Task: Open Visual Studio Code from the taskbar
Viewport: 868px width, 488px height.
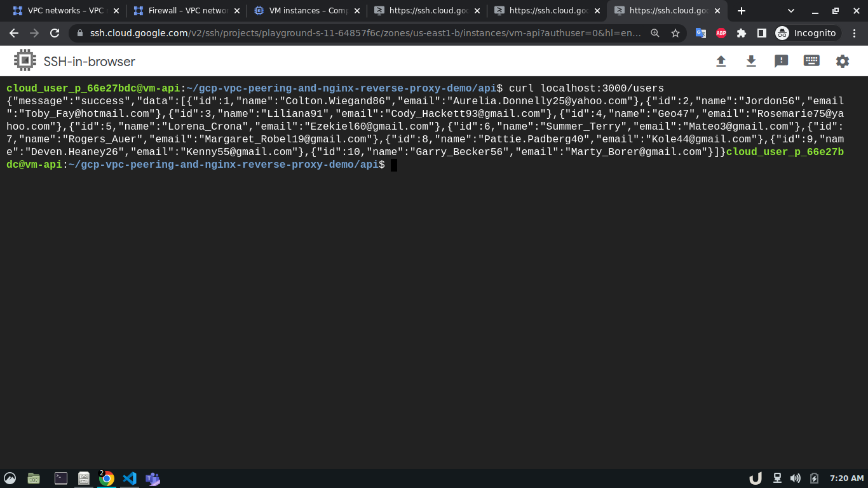Action: pyautogui.click(x=130, y=478)
